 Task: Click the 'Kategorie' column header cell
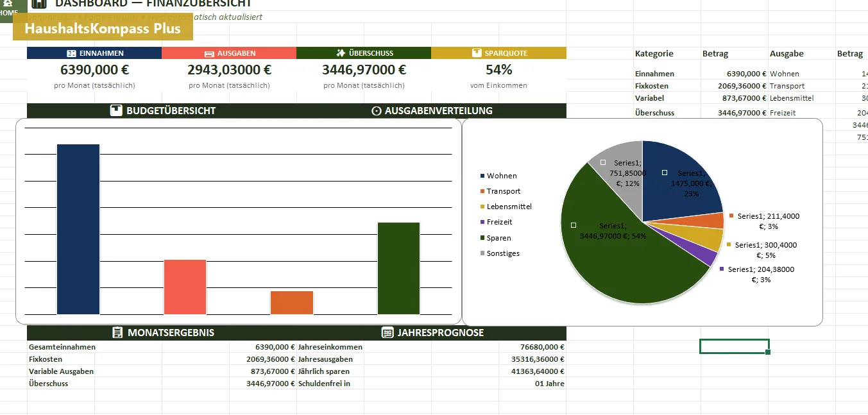(667, 54)
